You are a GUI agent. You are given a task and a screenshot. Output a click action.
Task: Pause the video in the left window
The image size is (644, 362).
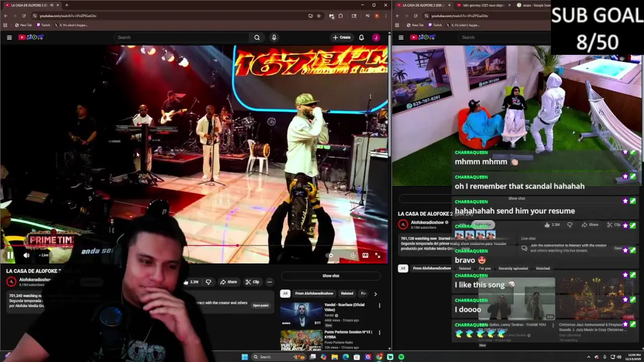click(10, 255)
